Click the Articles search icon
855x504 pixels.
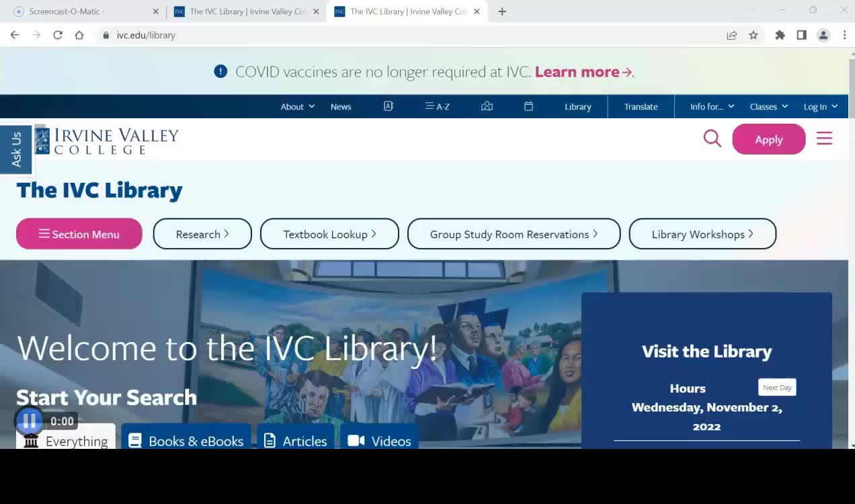(271, 440)
